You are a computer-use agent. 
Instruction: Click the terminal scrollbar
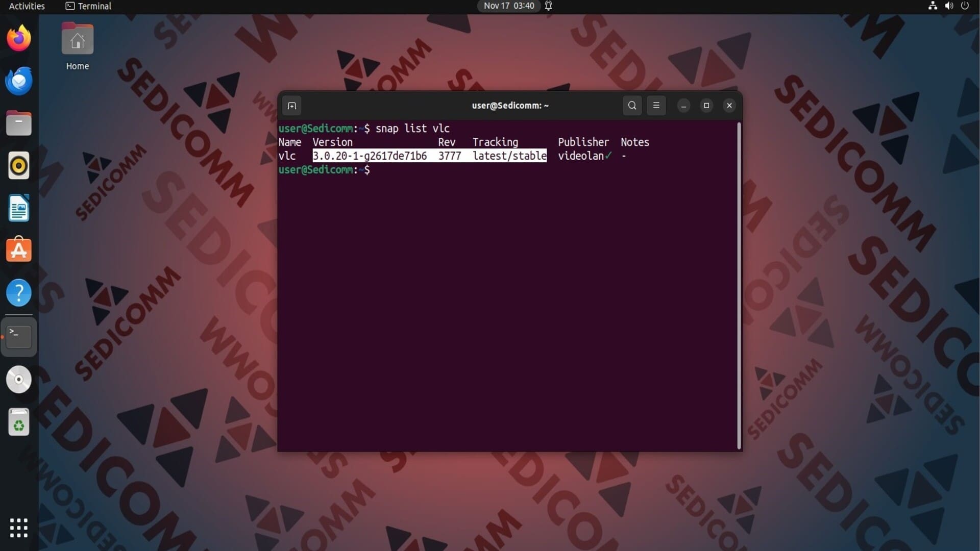tap(739, 286)
